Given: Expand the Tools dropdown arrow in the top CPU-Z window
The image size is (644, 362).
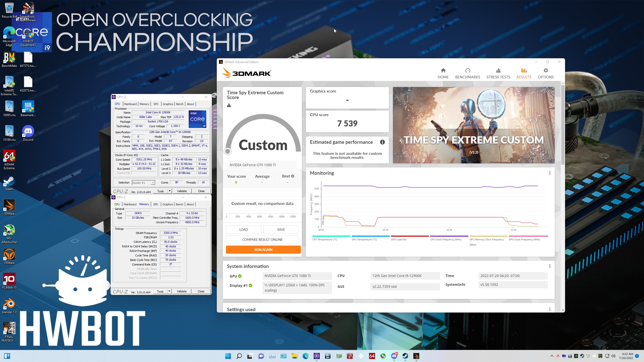Looking at the screenshot, I should [x=170, y=191].
